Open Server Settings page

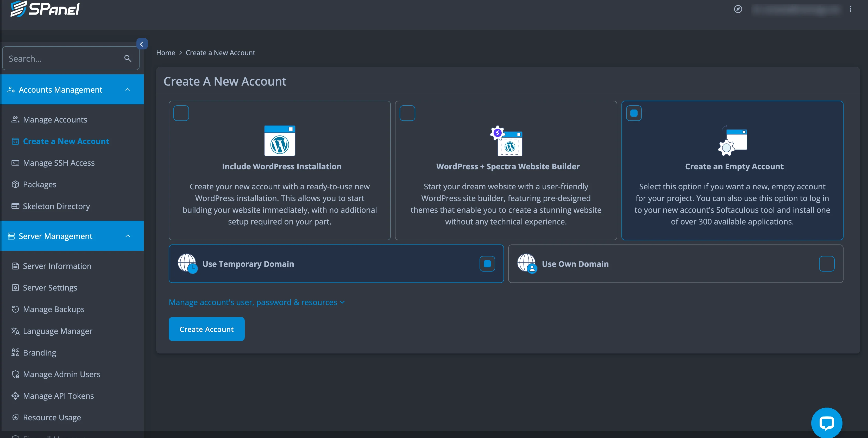(50, 287)
